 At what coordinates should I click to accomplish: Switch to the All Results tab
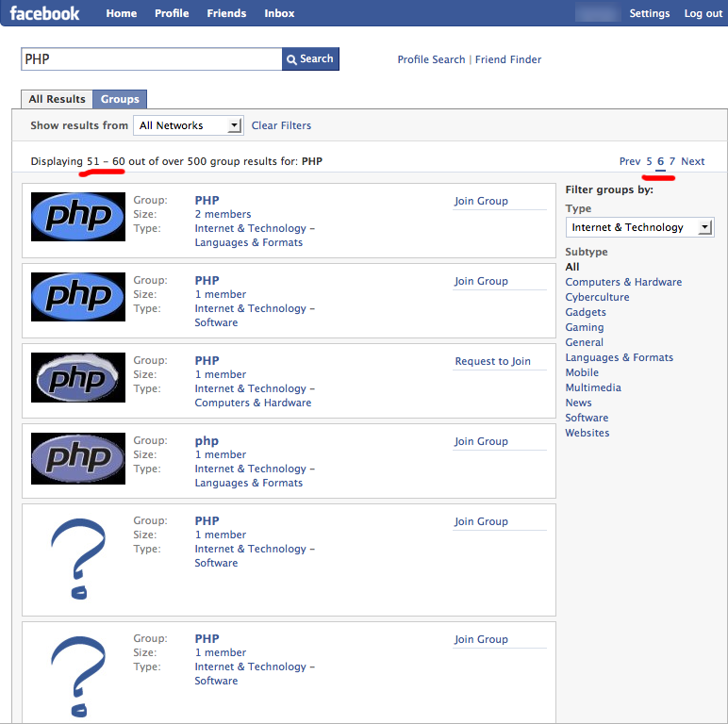click(58, 99)
